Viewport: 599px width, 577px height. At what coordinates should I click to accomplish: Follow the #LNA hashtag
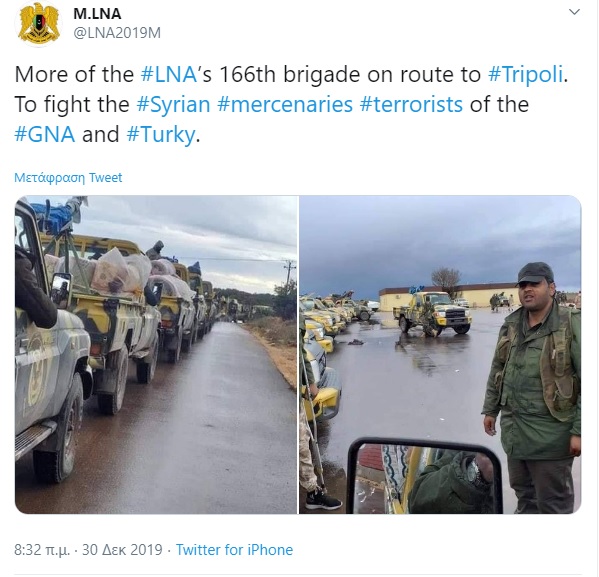[169, 74]
